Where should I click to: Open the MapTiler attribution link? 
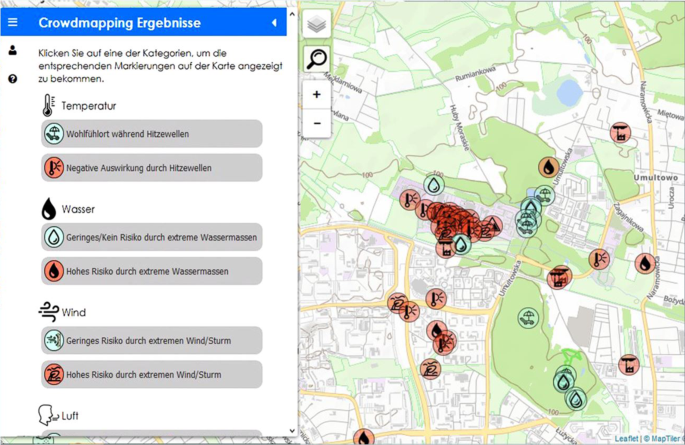[664, 439]
